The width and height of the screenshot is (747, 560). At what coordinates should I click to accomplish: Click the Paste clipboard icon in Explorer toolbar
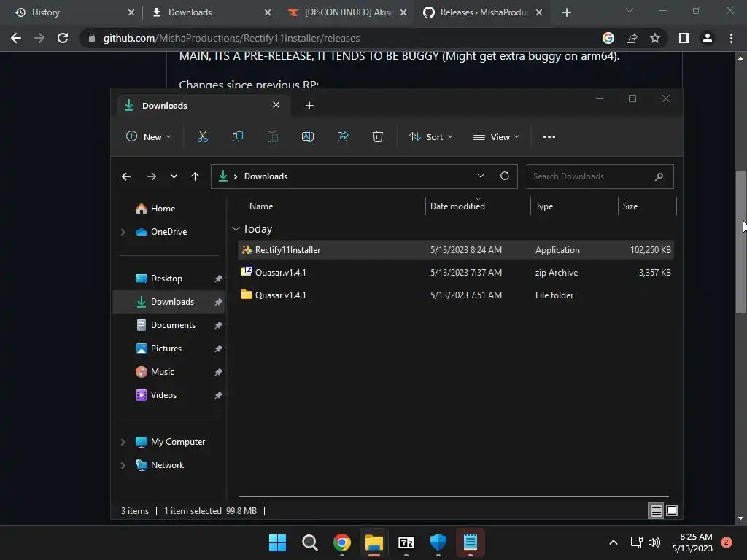point(273,136)
